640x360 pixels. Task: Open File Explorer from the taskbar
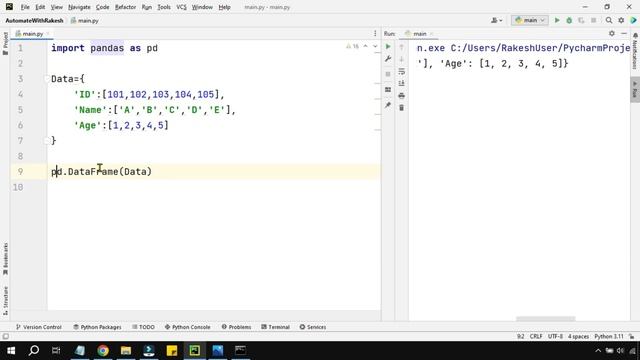[126, 351]
